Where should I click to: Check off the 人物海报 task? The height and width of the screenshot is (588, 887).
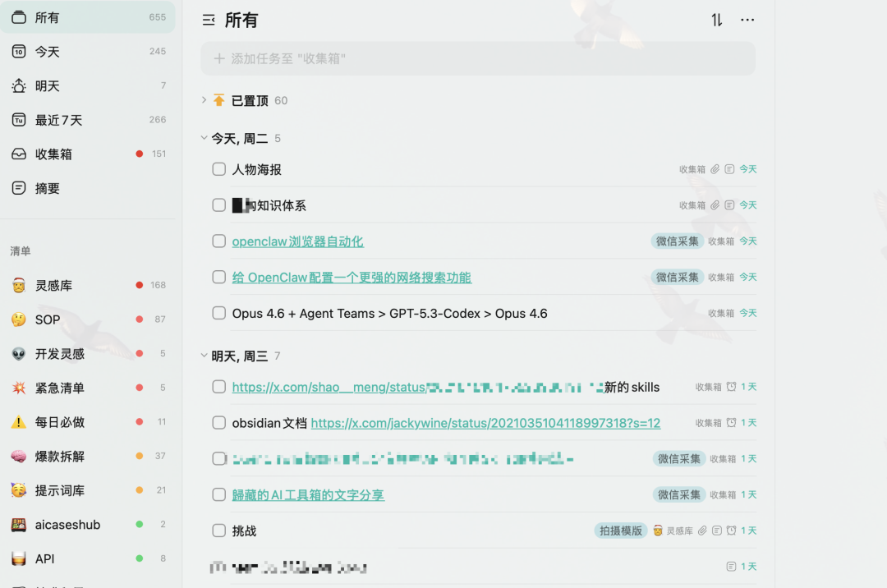tap(218, 169)
